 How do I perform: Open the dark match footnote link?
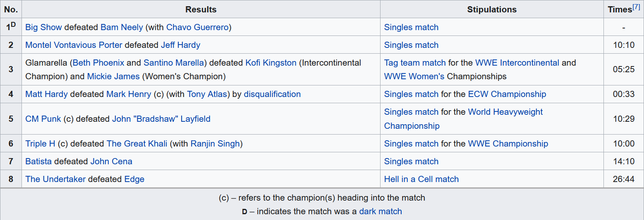[x=381, y=211]
